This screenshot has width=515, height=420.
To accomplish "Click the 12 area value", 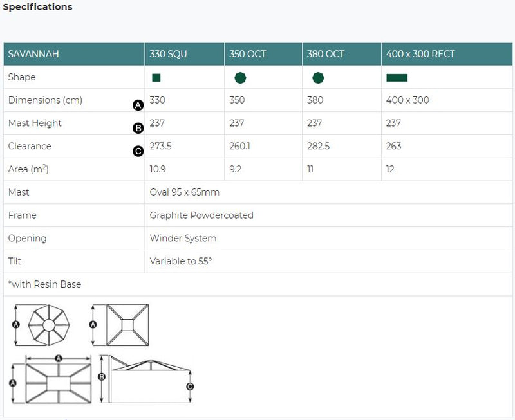I will (x=390, y=169).
